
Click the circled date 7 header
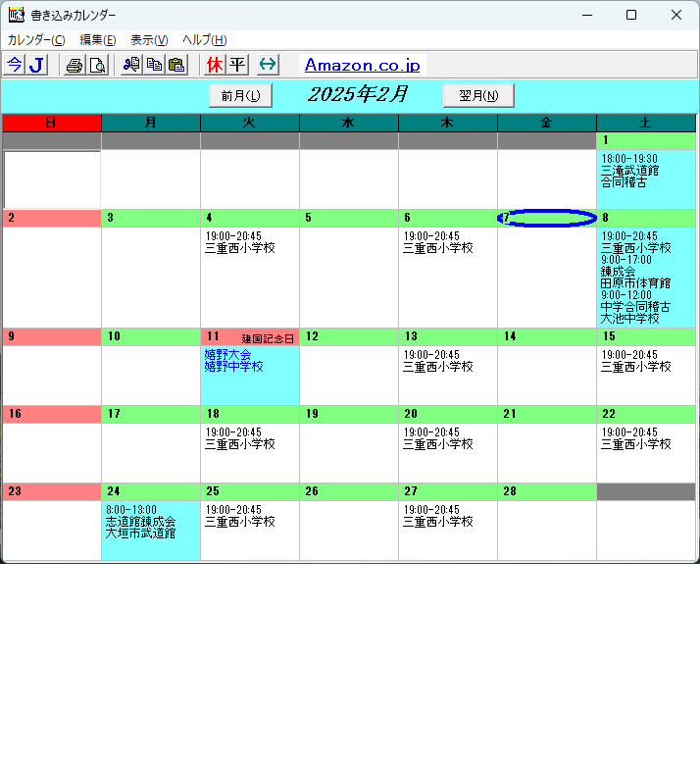[x=546, y=218]
